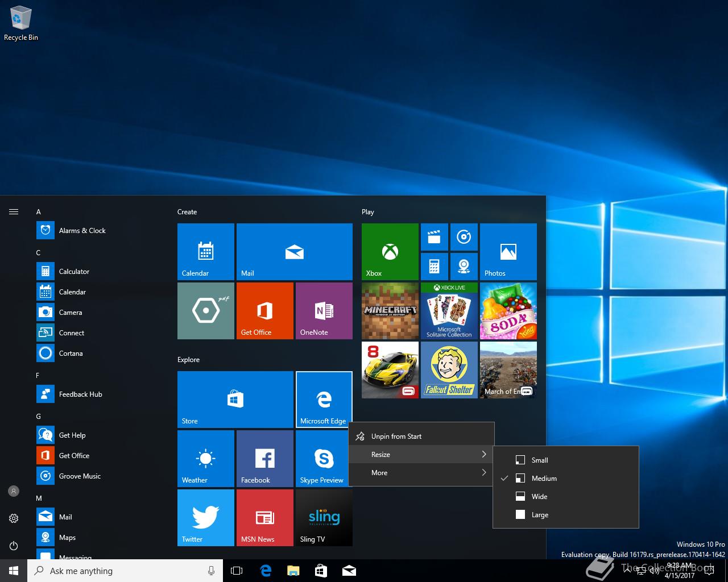Choose Wide tile size
This screenshot has width=728, height=582.
(566, 497)
